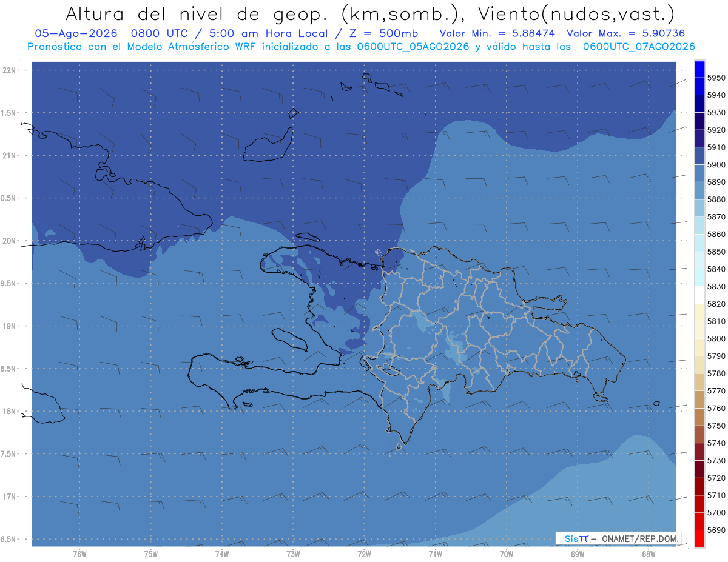The image size is (728, 562).
Task: Select the color swatch between 5900 and 5910
Action: click(x=699, y=156)
